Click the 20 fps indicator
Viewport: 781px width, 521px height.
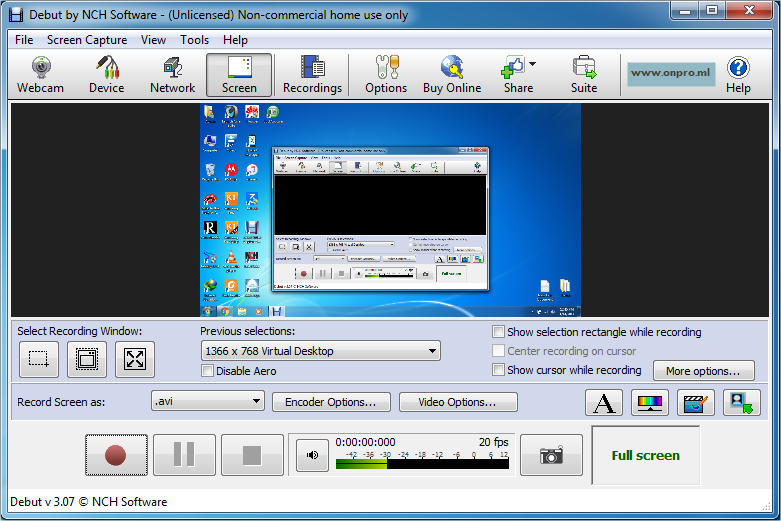(x=494, y=442)
